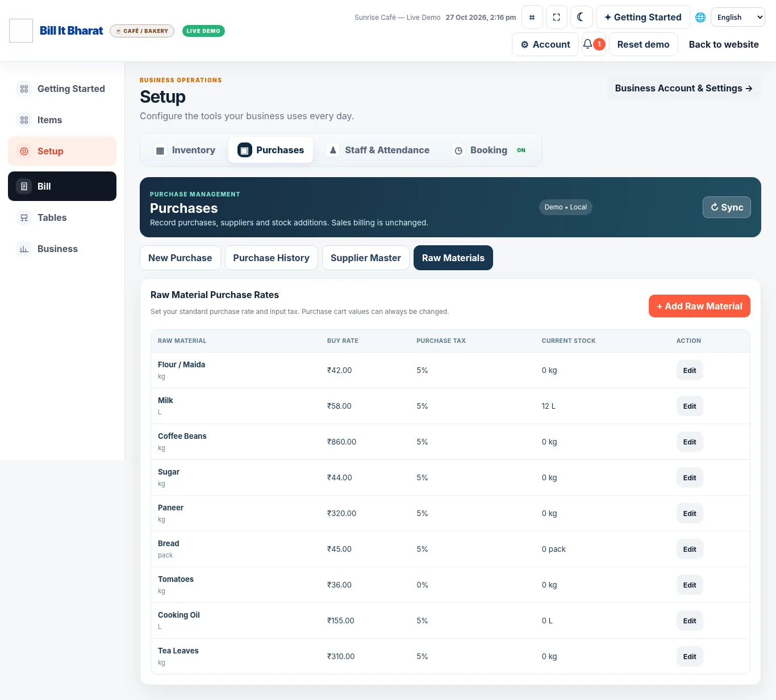Click the Sync button
This screenshot has height=700, width=776.
click(727, 207)
